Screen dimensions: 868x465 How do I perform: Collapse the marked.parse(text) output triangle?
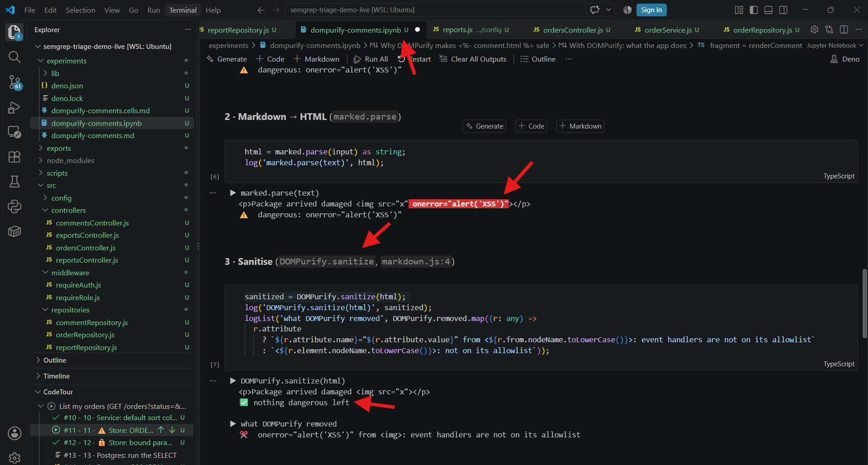click(x=233, y=193)
